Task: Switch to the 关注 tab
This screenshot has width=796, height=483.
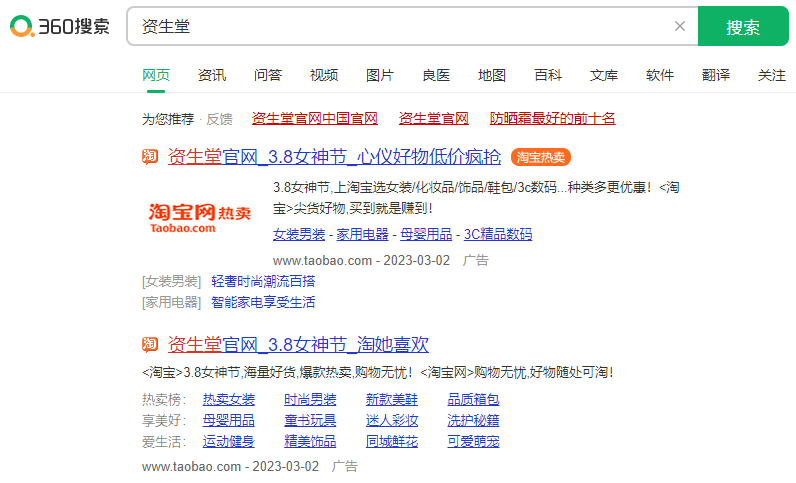Action: click(x=772, y=75)
